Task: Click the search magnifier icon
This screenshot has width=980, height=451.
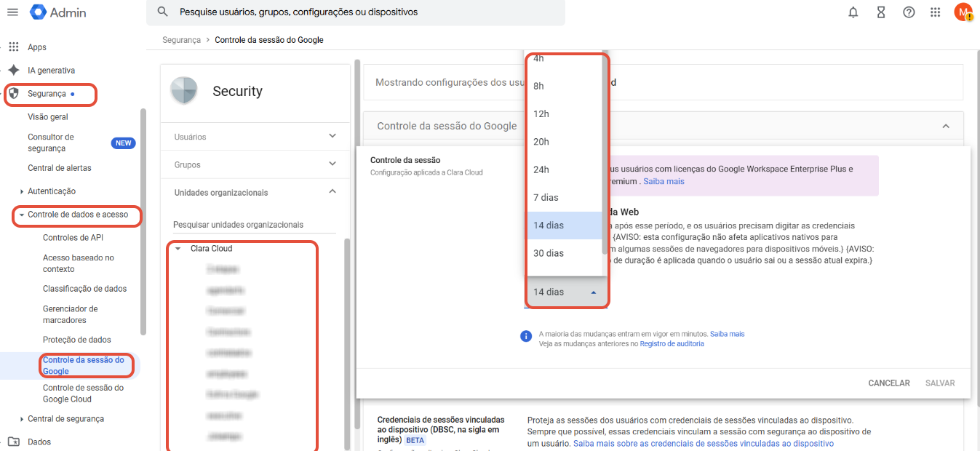Action: click(163, 12)
